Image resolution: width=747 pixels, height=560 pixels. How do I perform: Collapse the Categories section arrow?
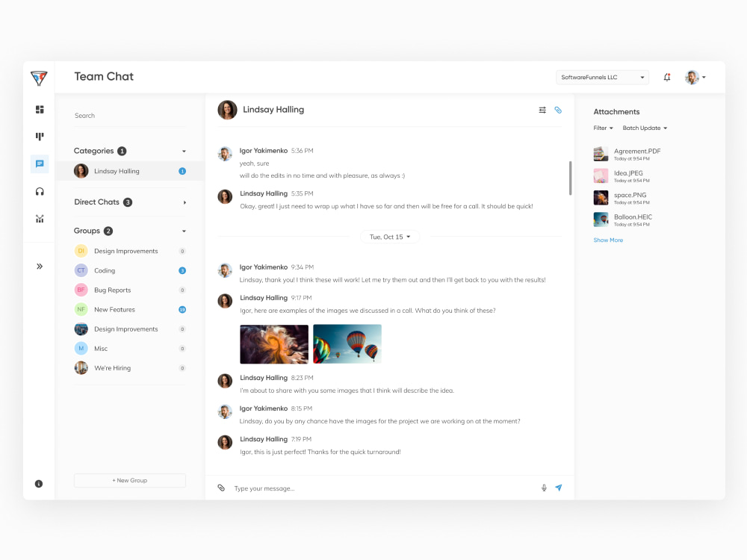pos(184,152)
